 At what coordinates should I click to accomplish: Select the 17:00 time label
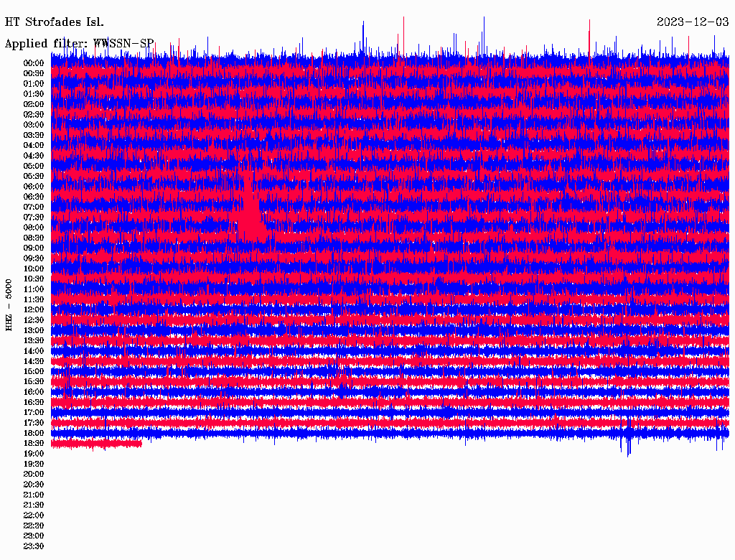click(x=34, y=413)
